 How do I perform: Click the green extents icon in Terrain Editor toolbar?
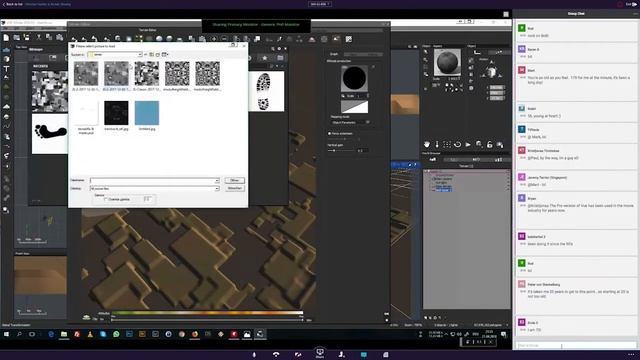[139, 39]
